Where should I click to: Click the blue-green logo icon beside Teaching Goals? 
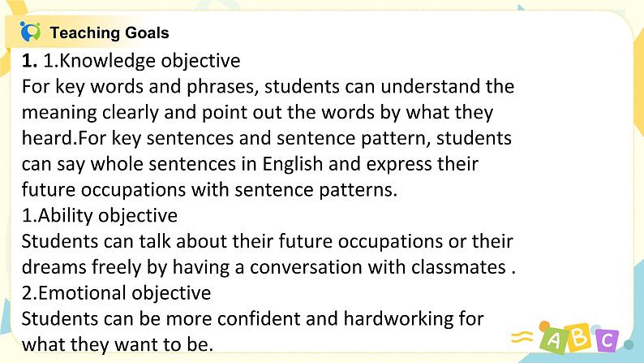(x=30, y=32)
